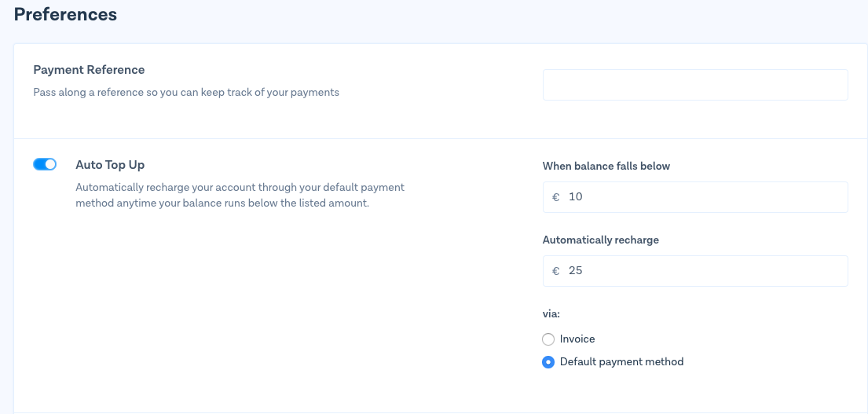Click the value 10 in threshold field

(x=576, y=197)
